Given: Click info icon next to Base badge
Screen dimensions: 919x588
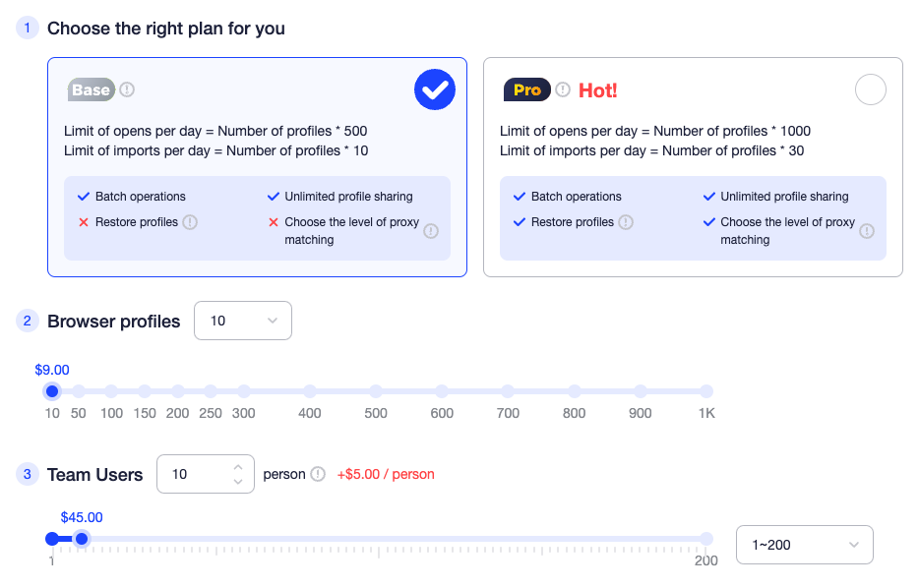Looking at the screenshot, I should (127, 89).
